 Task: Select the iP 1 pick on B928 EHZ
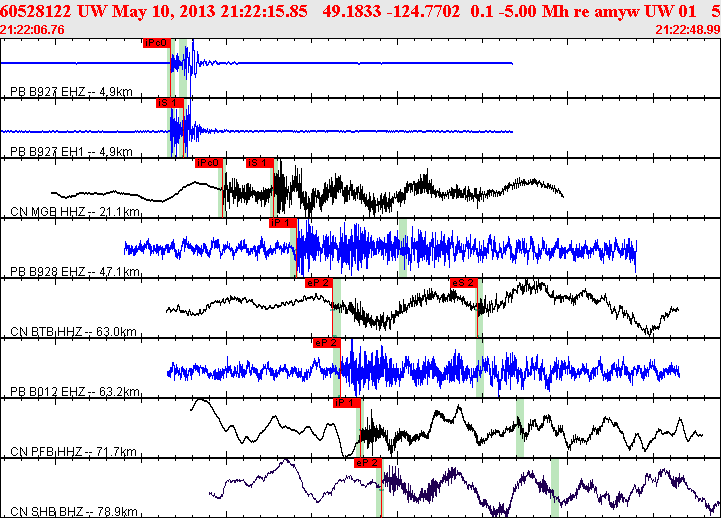[x=283, y=223]
